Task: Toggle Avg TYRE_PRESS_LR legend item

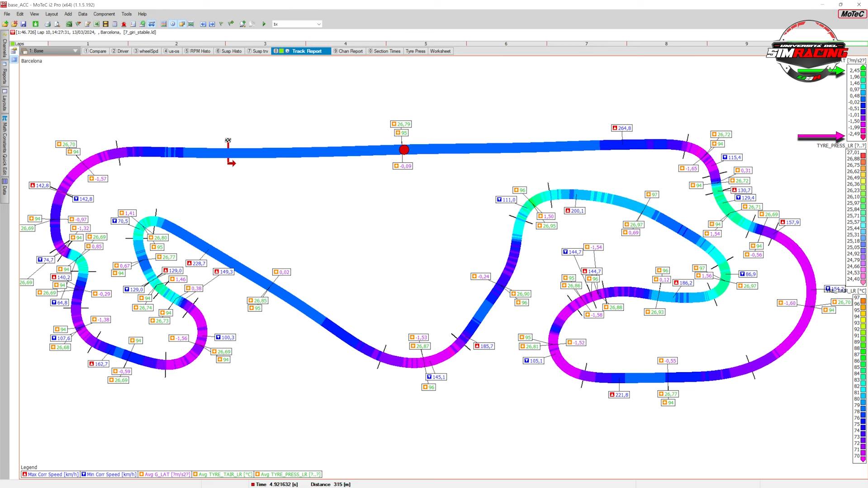Action: click(x=288, y=474)
